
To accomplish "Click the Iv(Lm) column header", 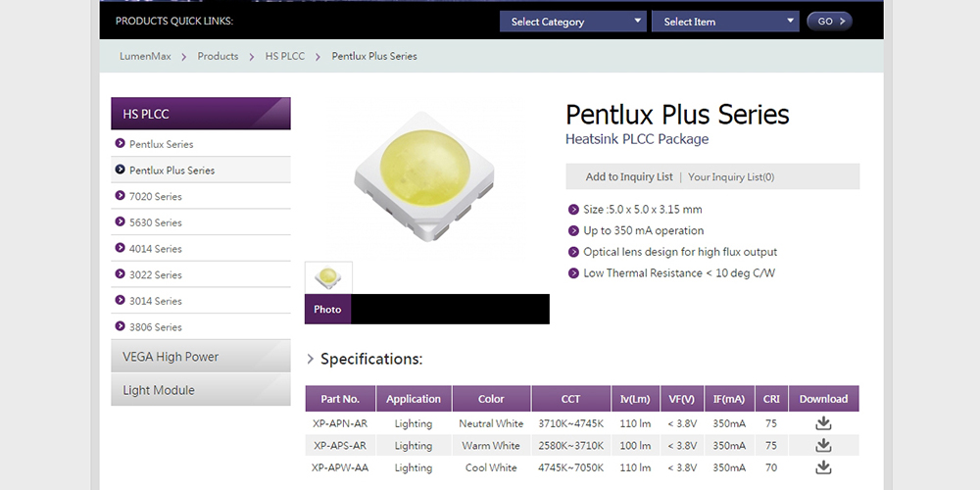I will (635, 399).
